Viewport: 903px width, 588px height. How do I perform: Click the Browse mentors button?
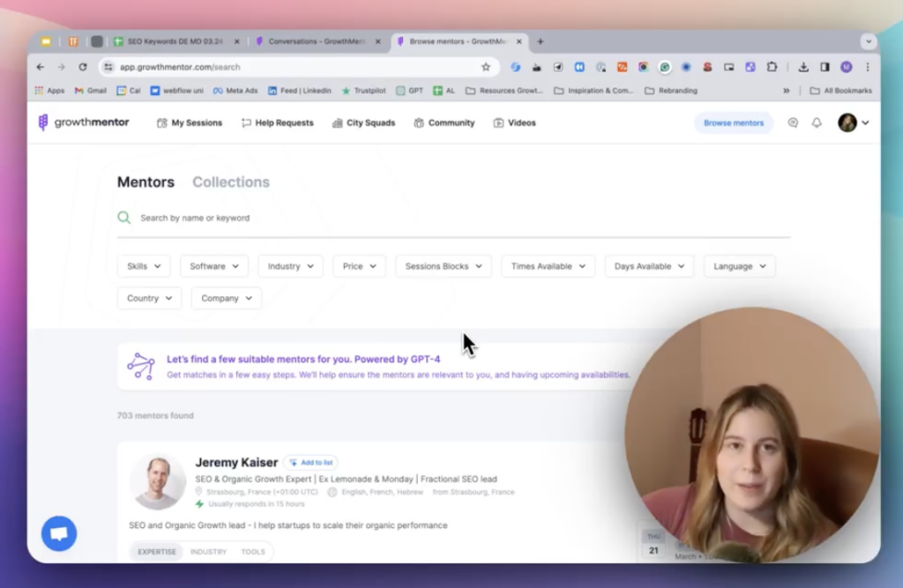pos(733,123)
